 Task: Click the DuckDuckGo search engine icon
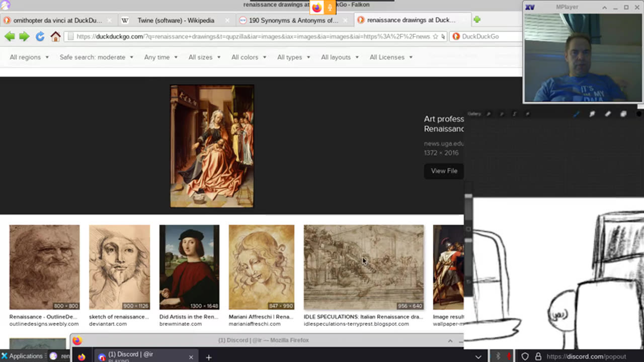[x=456, y=36]
